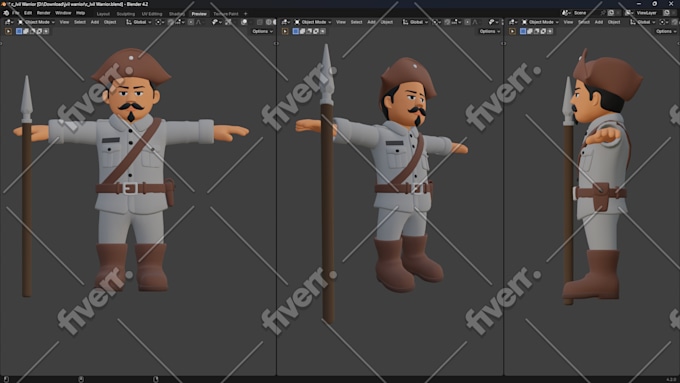680x383 pixels.
Task: Toggle snapping magnet in left viewport
Action: 170,22
